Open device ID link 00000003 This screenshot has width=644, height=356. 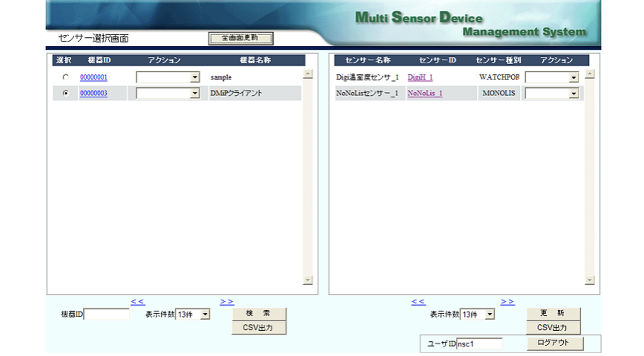pos(94,93)
